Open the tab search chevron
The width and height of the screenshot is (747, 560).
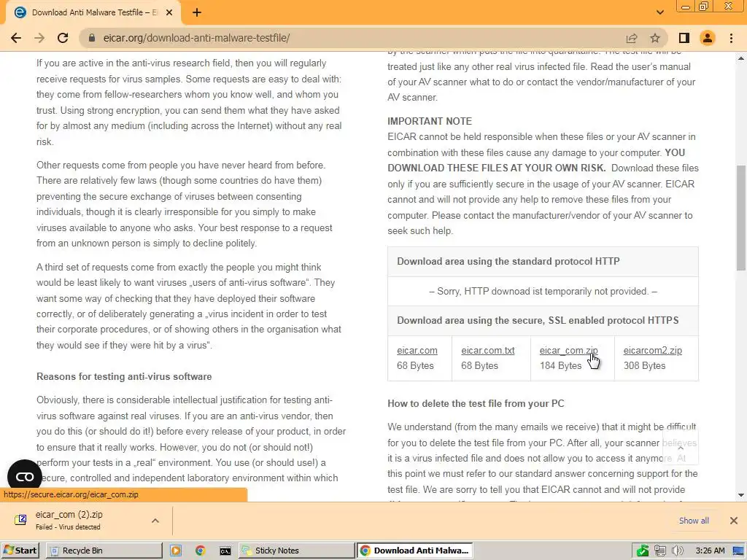coord(659,12)
